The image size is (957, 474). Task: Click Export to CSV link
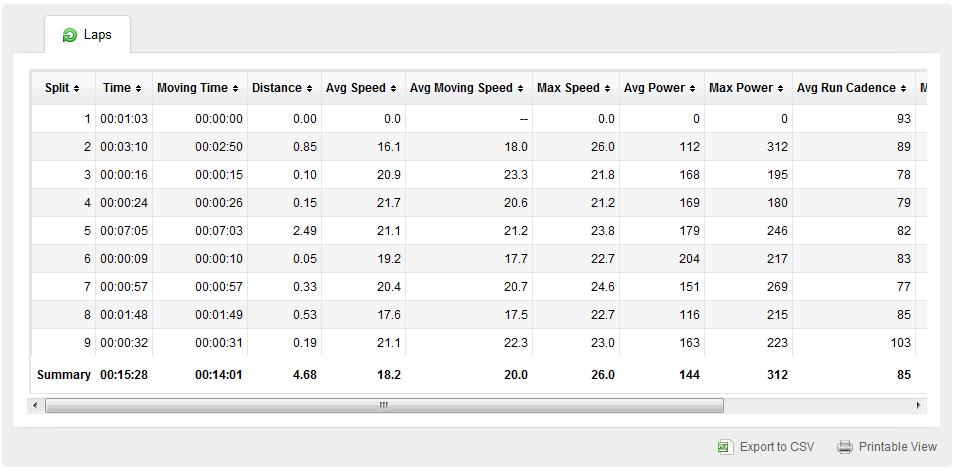click(x=776, y=447)
